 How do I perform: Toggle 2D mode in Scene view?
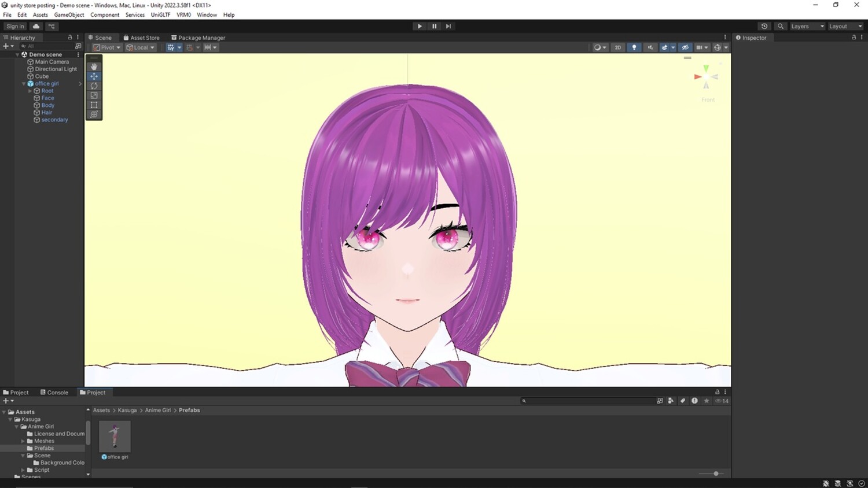click(x=618, y=47)
